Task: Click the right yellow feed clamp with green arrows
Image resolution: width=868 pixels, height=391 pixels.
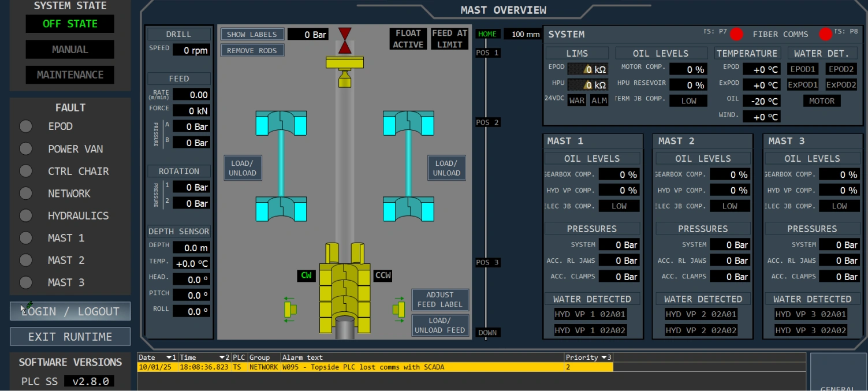Action: coord(399,309)
